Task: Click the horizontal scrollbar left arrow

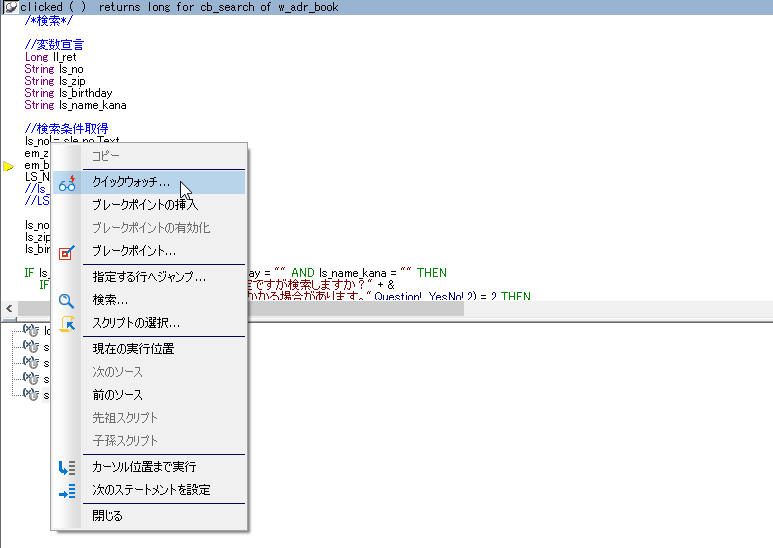Action: coord(8,310)
